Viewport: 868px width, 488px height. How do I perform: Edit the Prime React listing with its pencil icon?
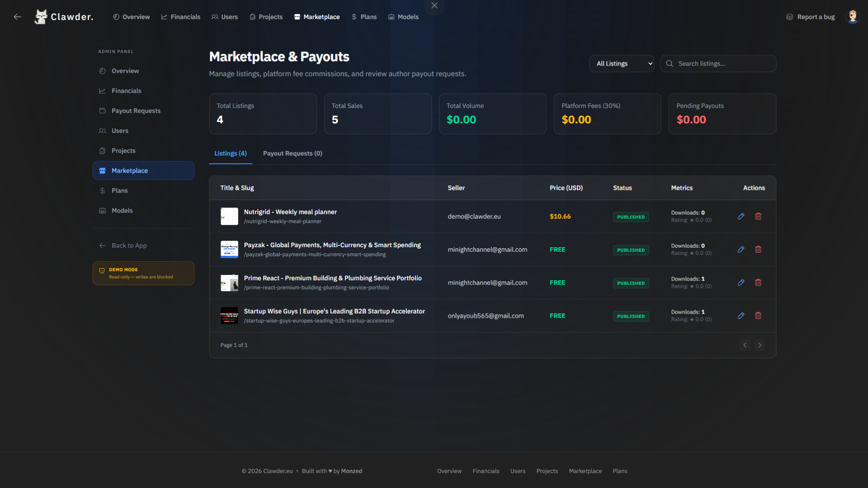tap(741, 282)
